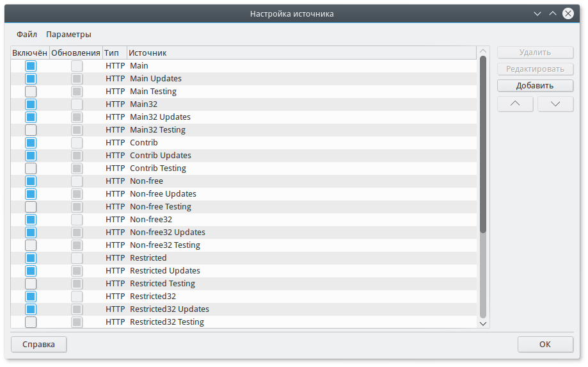Uncheck enabled box for Main Updates
Screen dimensions: 588x367
[x=31, y=79]
